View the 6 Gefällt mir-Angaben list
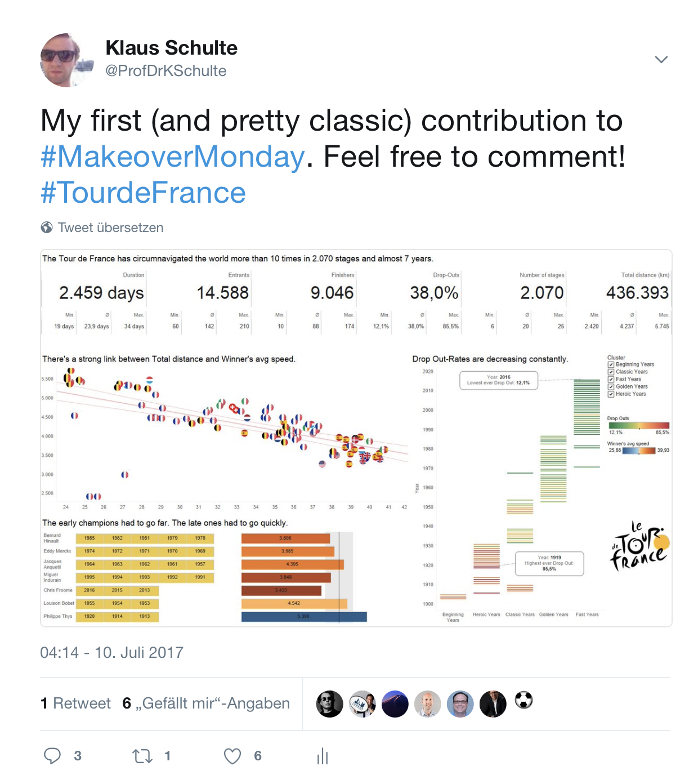 coord(206,703)
